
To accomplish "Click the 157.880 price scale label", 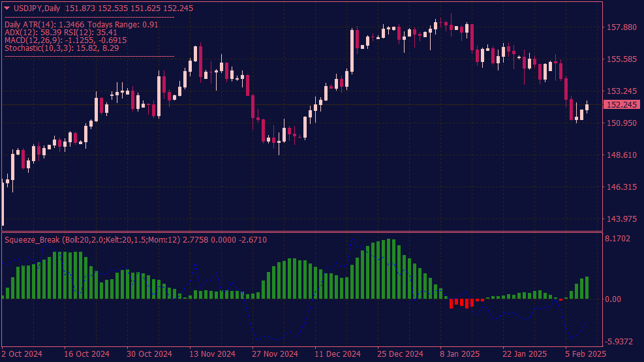I will [622, 27].
